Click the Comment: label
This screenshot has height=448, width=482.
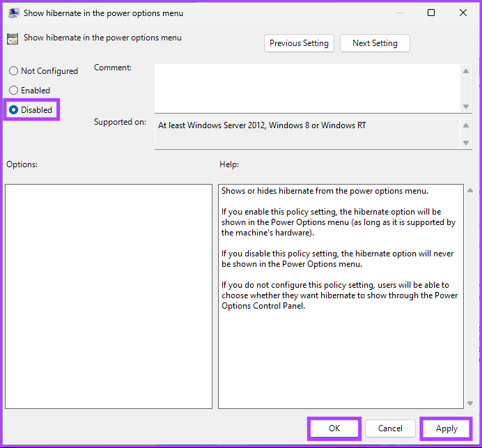pyautogui.click(x=113, y=68)
